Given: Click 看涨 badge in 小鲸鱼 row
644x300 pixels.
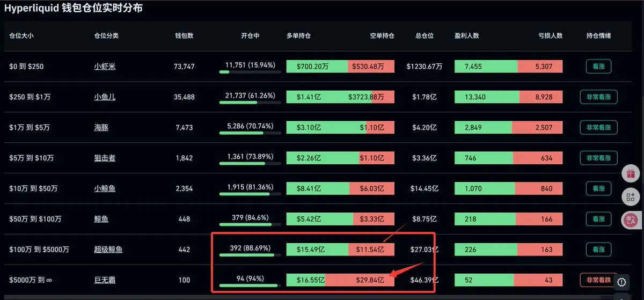Looking at the screenshot, I should coord(598,188).
